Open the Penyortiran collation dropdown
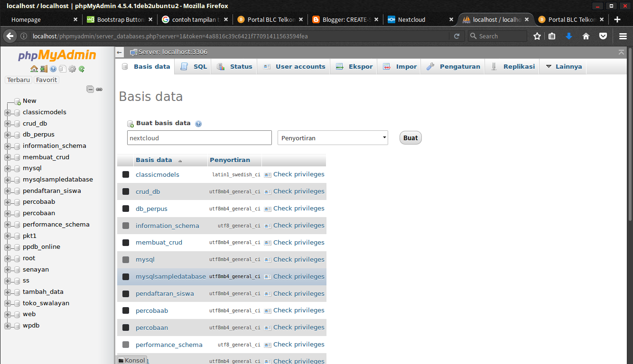Image resolution: width=633 pixels, height=364 pixels. point(332,137)
